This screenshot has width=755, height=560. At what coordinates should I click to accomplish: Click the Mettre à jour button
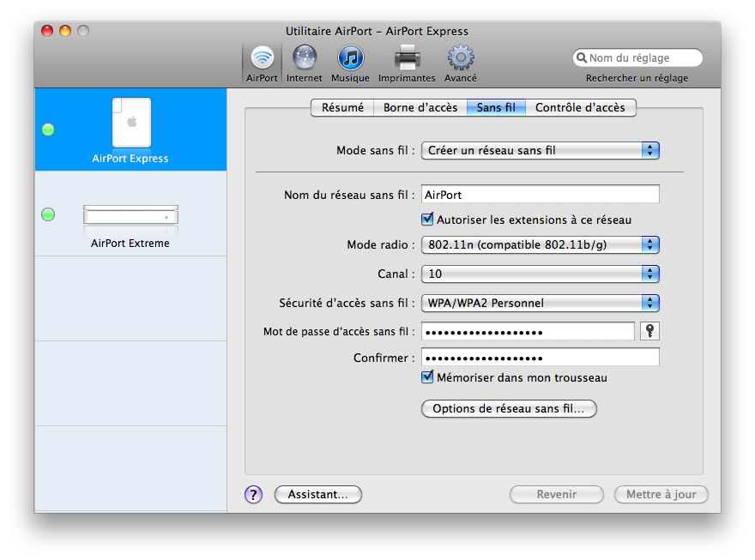(x=661, y=494)
